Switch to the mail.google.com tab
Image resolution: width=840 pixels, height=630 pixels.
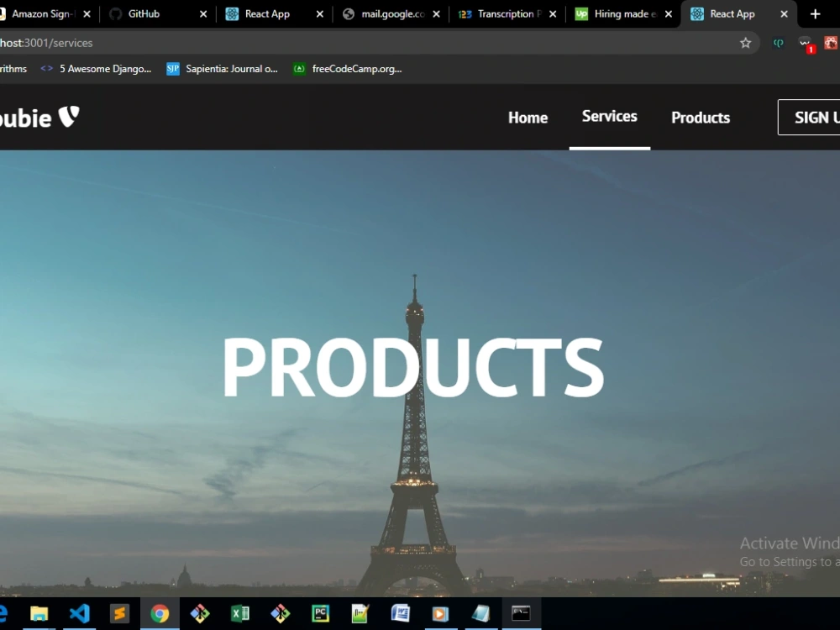392,14
